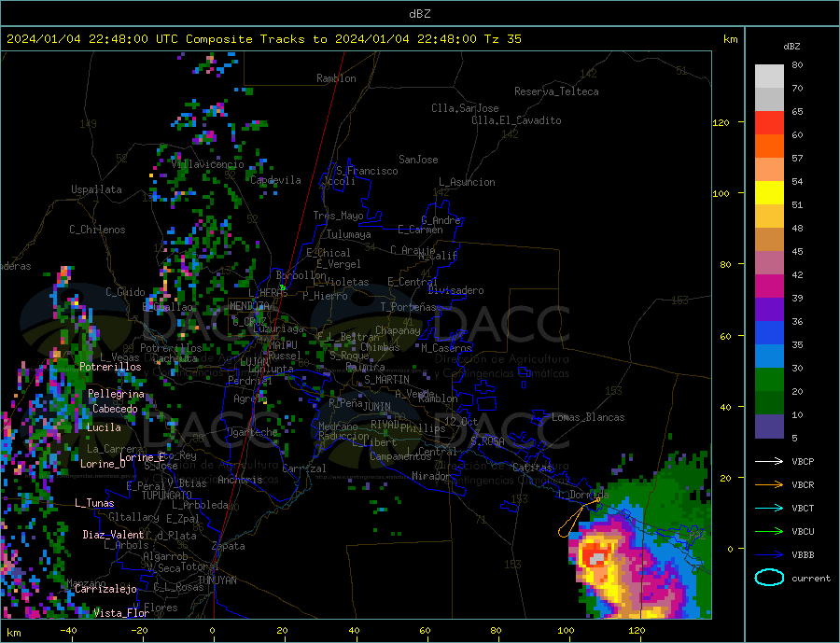Click the 'Reserva_Telteca' place label
Viewport: 840px width, 643px height.
[x=556, y=91]
